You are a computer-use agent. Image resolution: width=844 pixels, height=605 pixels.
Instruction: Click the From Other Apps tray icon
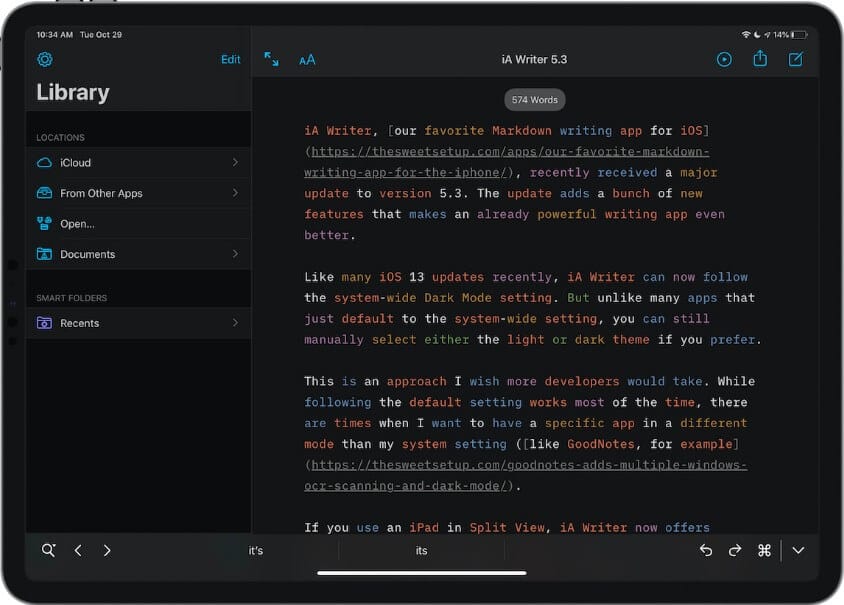(x=44, y=193)
